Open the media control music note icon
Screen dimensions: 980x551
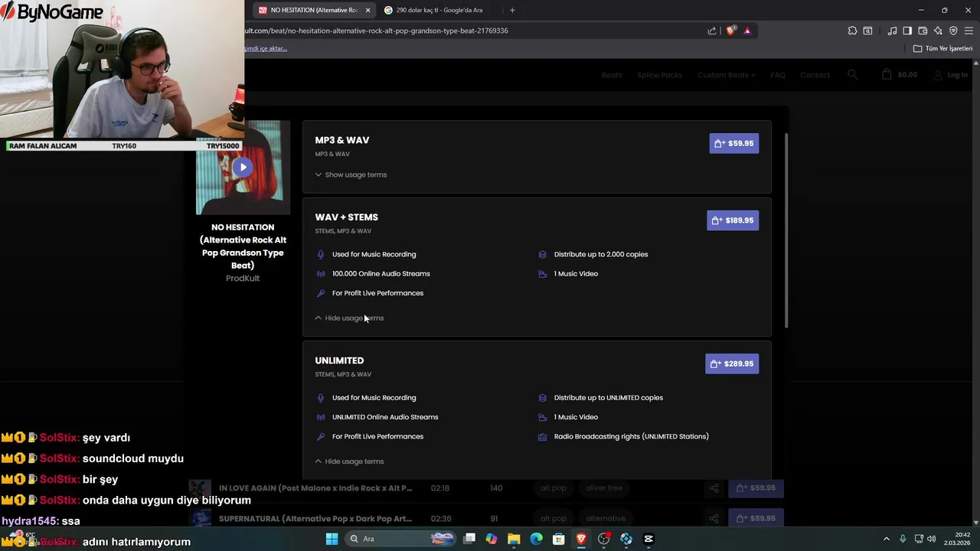[892, 31]
